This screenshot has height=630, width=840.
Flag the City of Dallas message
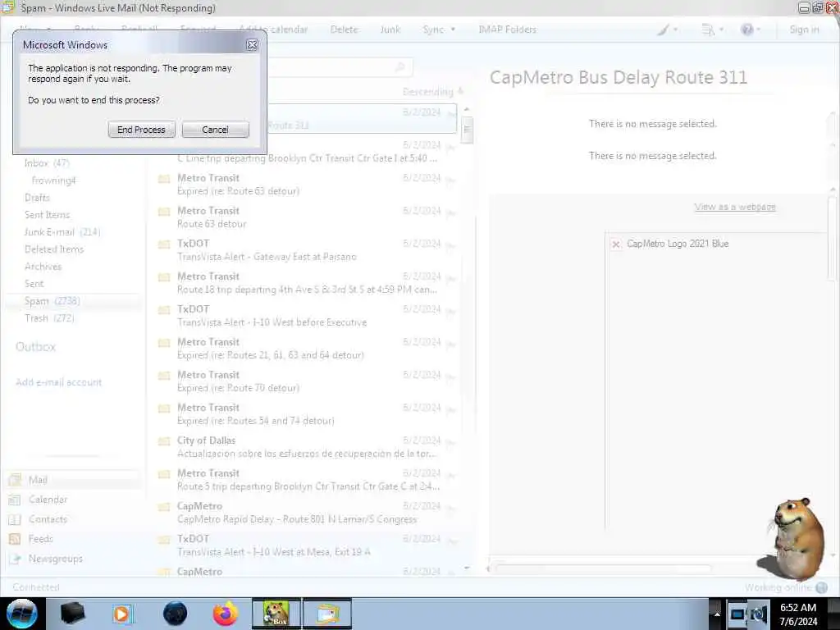pos(450,444)
